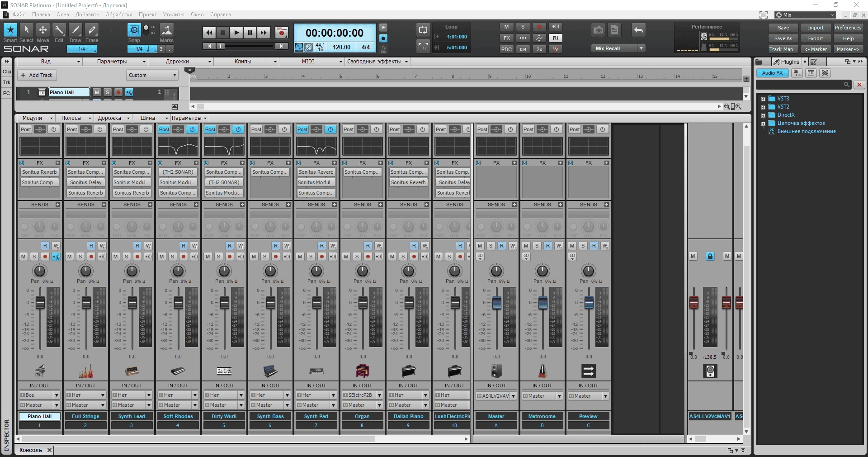The width and height of the screenshot is (868, 457).
Task: Open the Файл menu
Action: 19,14
